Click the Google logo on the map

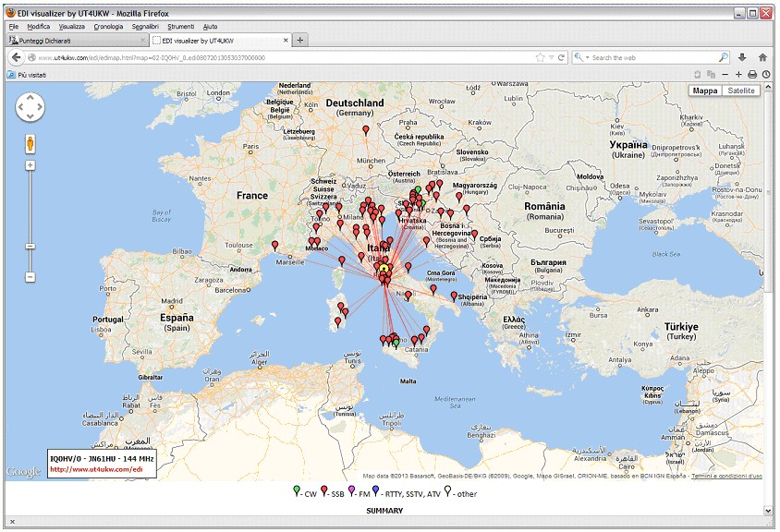click(x=23, y=471)
